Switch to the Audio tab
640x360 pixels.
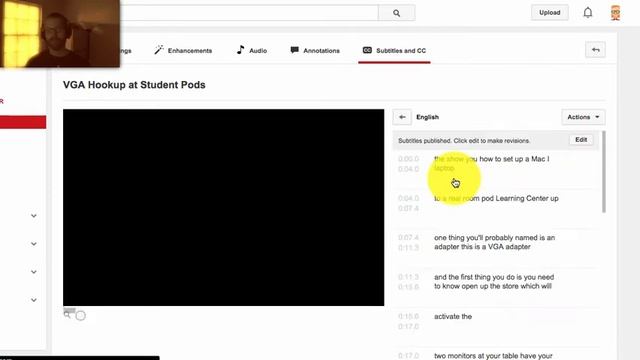(251, 51)
